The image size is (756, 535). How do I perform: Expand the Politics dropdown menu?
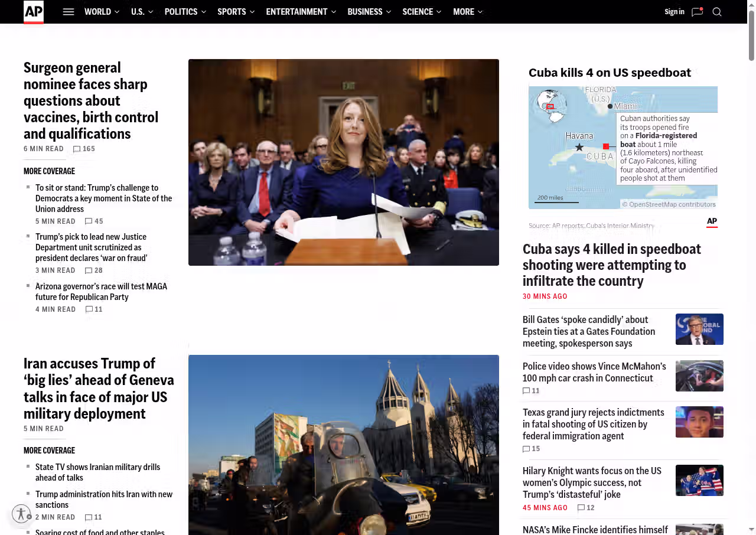point(185,12)
